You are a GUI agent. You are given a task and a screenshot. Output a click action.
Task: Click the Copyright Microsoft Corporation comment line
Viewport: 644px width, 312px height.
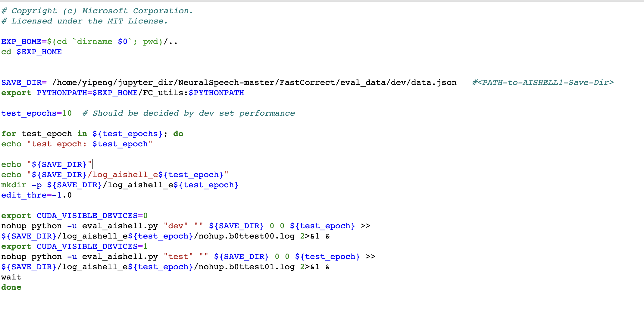(x=97, y=11)
